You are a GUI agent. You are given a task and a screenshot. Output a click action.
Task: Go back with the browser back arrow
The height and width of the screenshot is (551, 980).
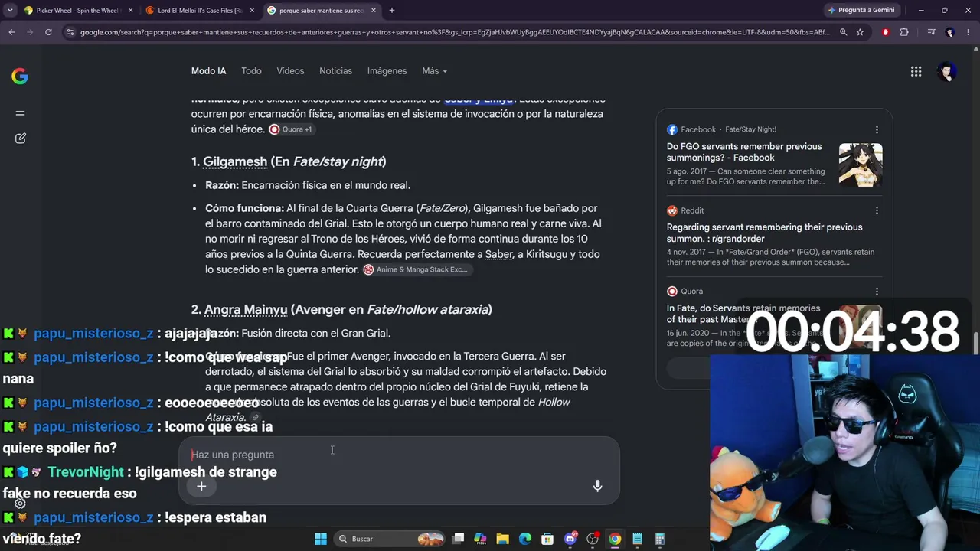tap(11, 32)
